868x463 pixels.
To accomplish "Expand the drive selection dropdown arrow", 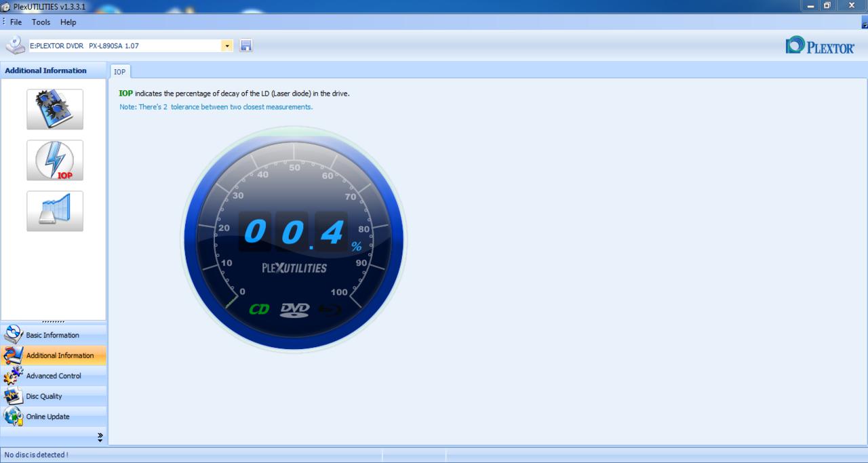I will click(227, 46).
